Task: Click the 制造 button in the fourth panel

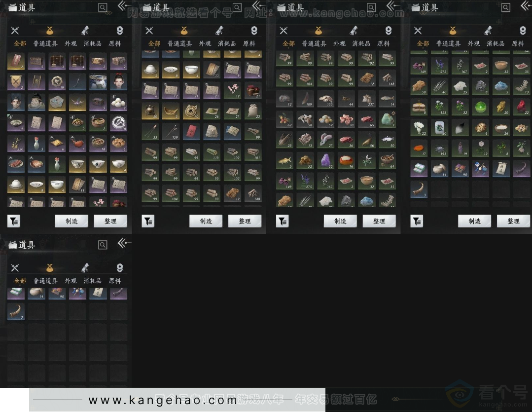Action: [475, 221]
